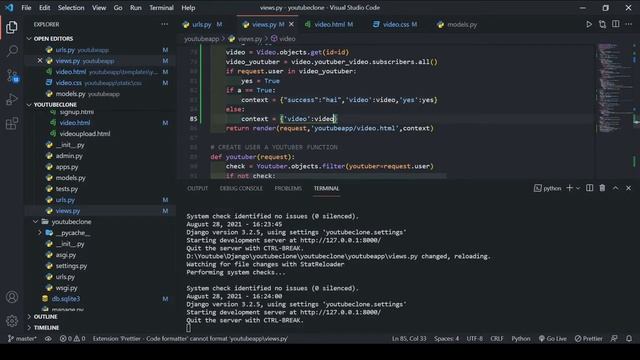This screenshot has width=640, height=360.
Task: Show the Debug Console tab
Action: point(241,188)
